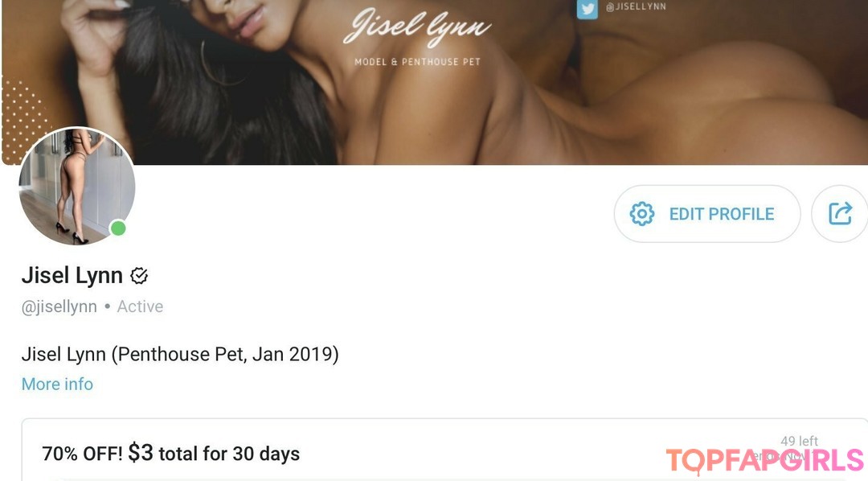The image size is (868, 481).
Task: Expand bio via More info link
Action: (x=57, y=384)
